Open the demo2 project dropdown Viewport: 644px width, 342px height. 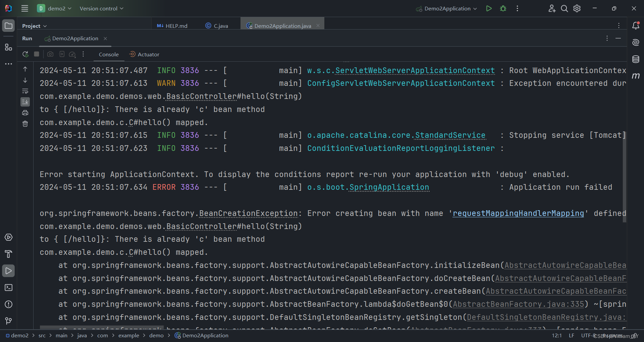[54, 8]
